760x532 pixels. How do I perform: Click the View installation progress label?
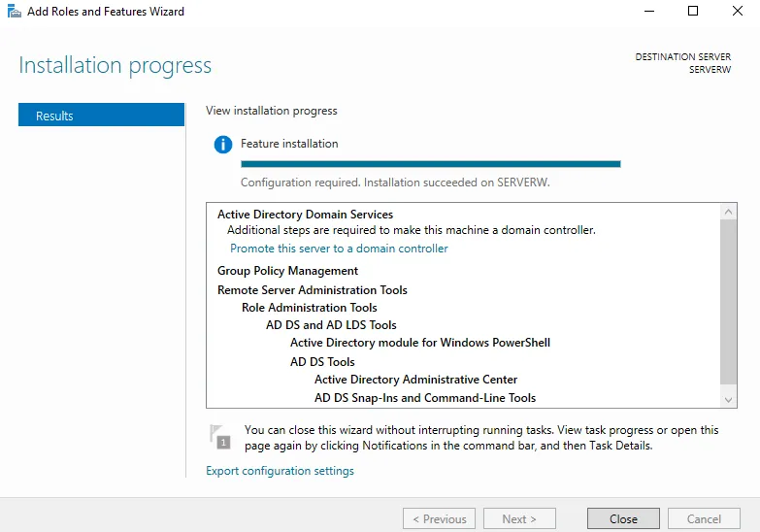[x=272, y=111]
